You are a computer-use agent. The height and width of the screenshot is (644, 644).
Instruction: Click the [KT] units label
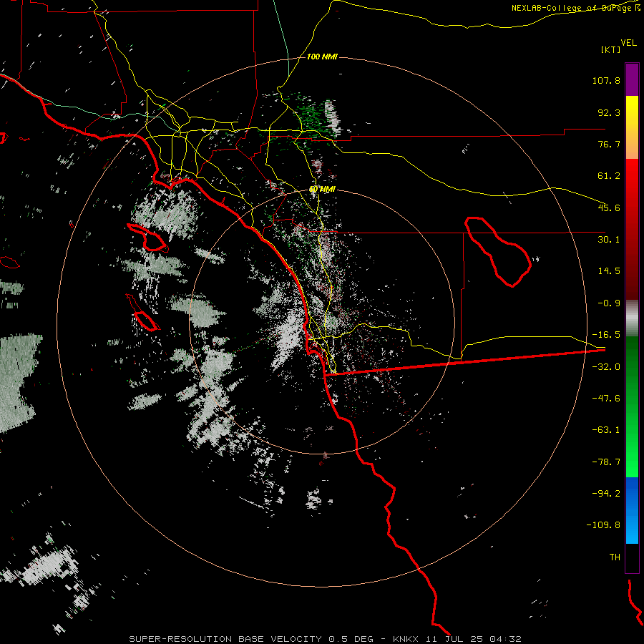tap(610, 49)
